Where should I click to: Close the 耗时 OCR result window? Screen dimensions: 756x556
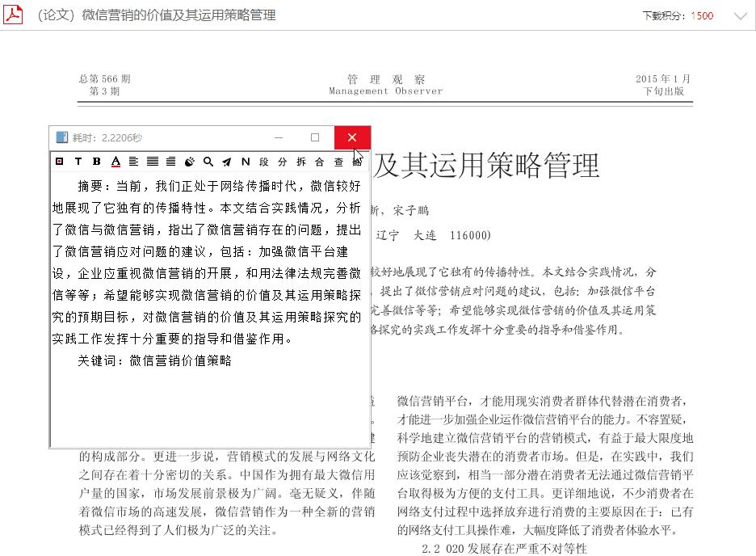point(352,138)
